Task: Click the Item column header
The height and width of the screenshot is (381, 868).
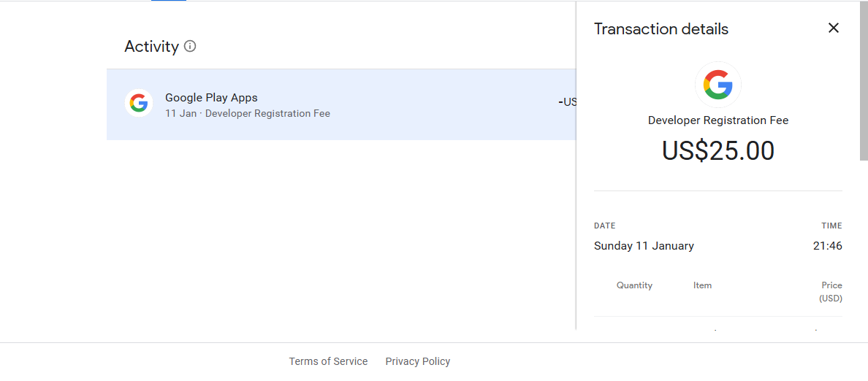Action: 702,285
